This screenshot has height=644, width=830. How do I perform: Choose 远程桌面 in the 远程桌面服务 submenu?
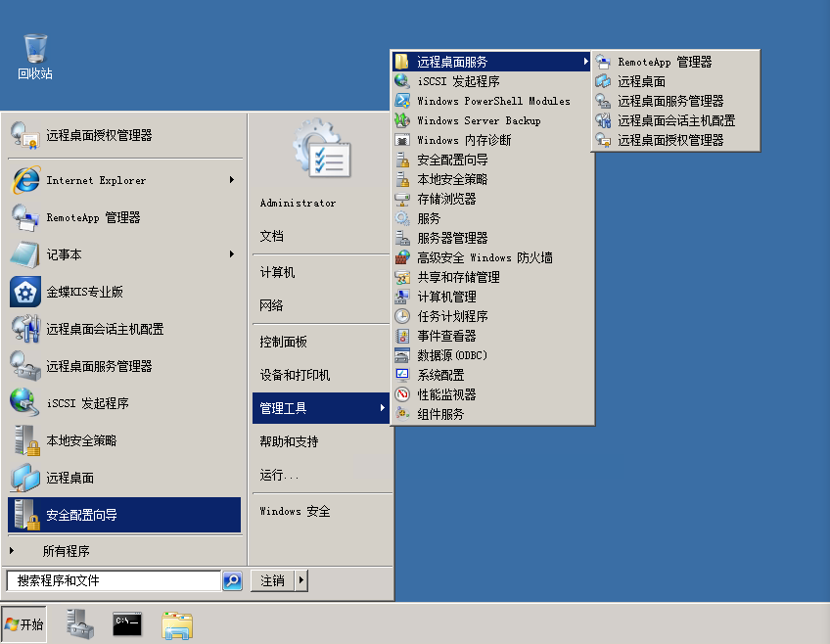coord(676,81)
